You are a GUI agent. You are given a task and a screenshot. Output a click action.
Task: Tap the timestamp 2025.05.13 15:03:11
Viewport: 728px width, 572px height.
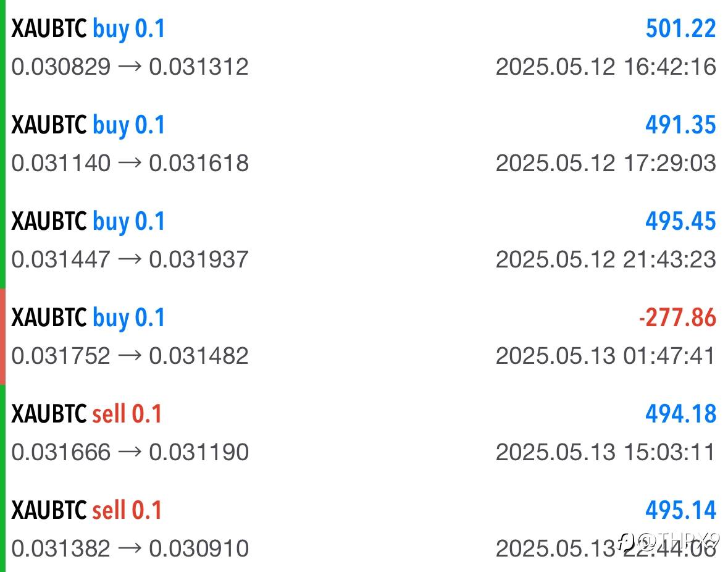(x=606, y=452)
